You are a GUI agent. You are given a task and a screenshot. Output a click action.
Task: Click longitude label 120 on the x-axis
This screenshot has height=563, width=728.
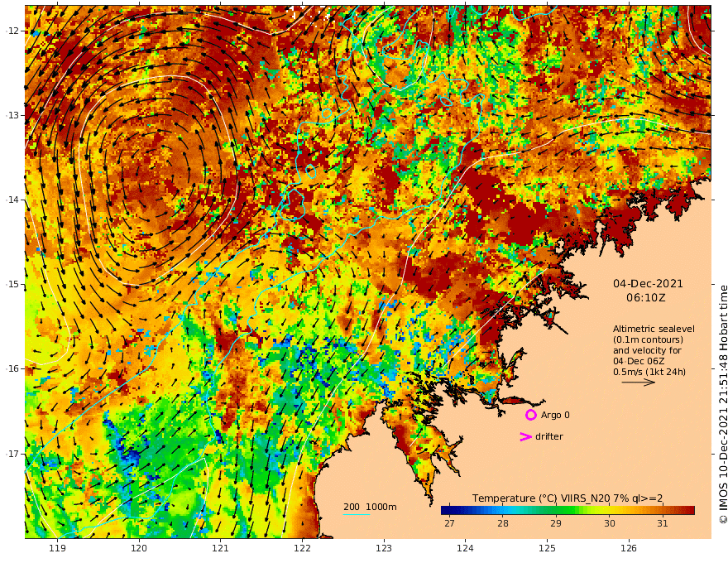click(139, 548)
